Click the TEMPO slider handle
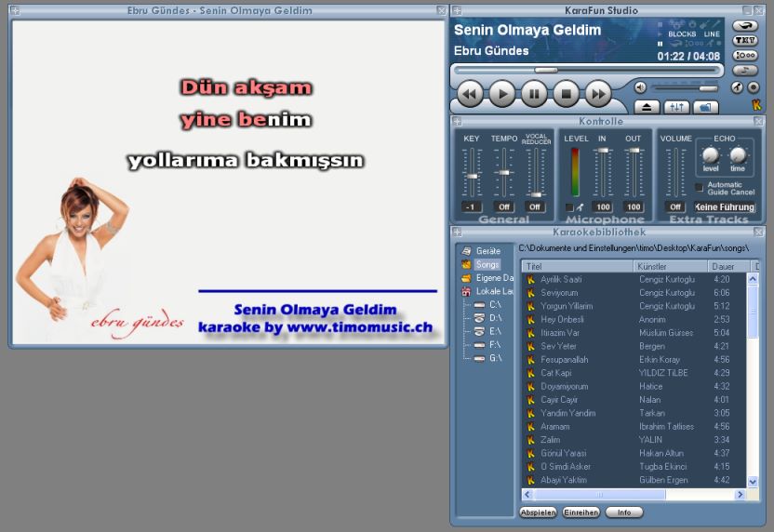774x532 pixels. 504,173
